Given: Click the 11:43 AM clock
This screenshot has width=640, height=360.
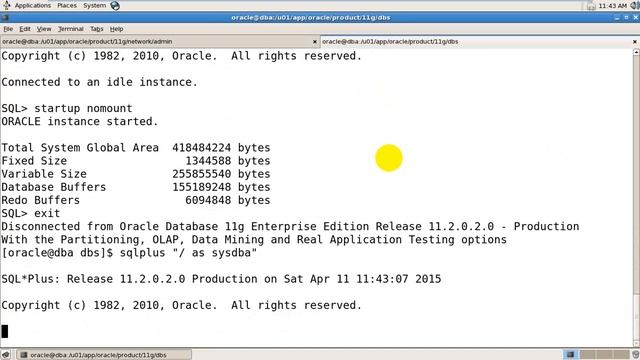Looking at the screenshot, I should coord(612,6).
